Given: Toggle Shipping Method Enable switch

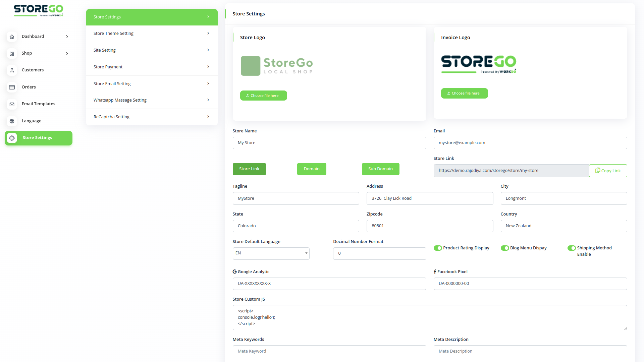Looking at the screenshot, I should point(572,248).
